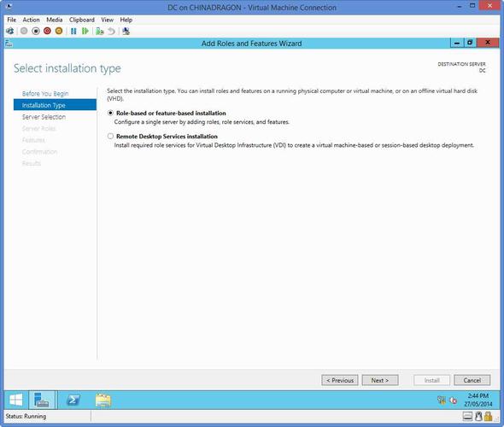Send Ctrl+Alt+Del using the toolbar icon

click(10, 31)
